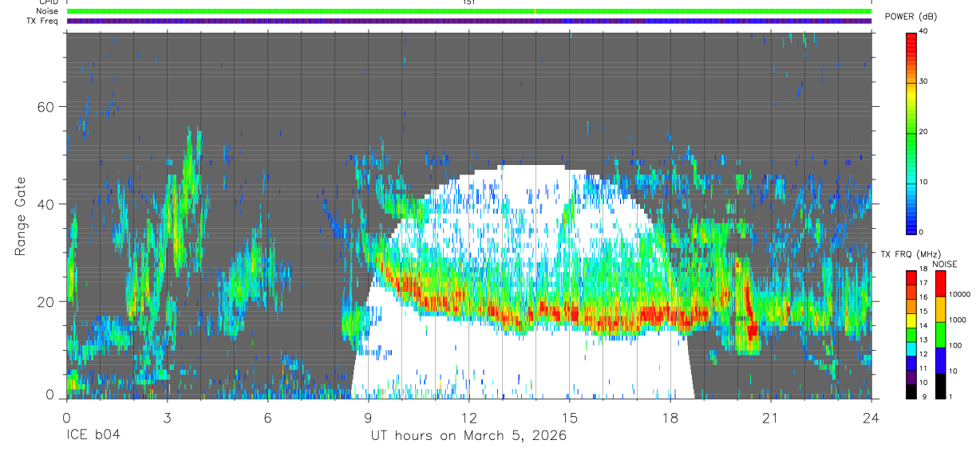This screenshot has height=452, width=980.
Task: Click the '40' label on the POWER colorbar
Action: point(924,32)
